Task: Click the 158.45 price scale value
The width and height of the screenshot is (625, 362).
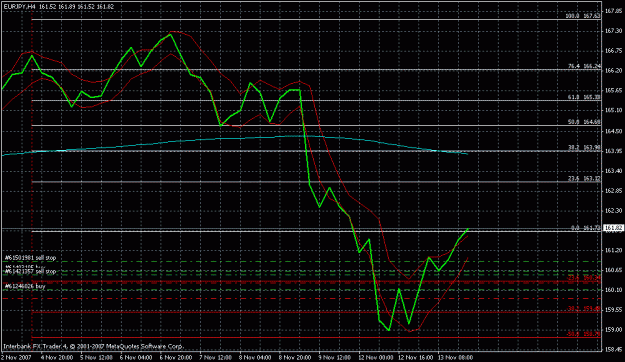Action: coord(613,350)
